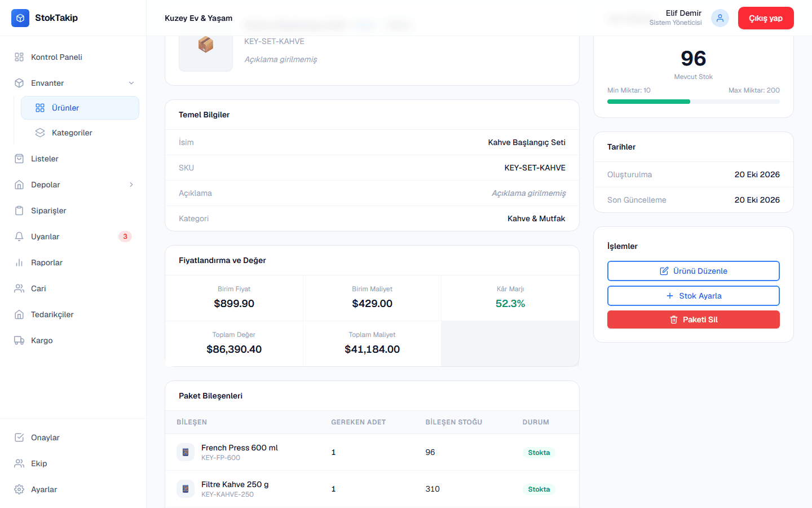812x508 pixels.
Task: Open the Ayarlar gear icon
Action: pos(19,489)
